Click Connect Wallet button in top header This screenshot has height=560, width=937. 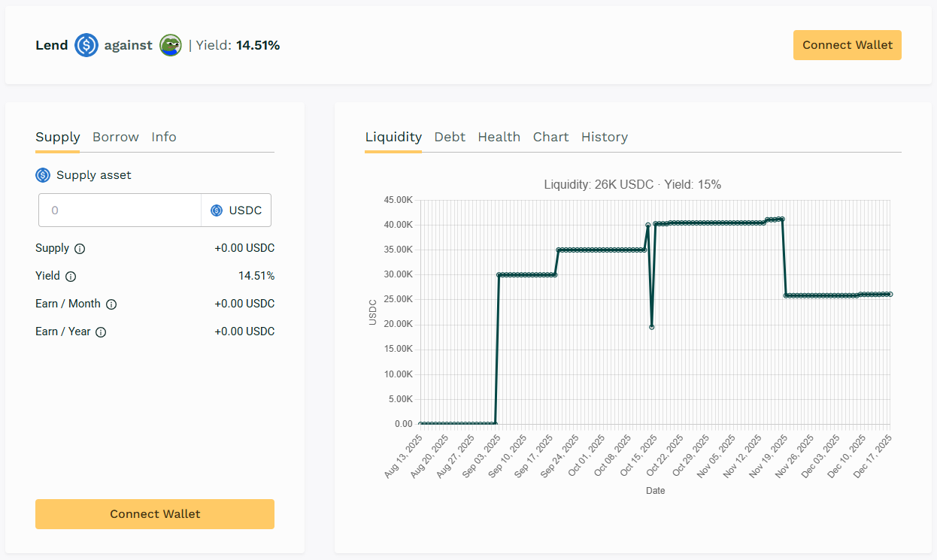848,45
